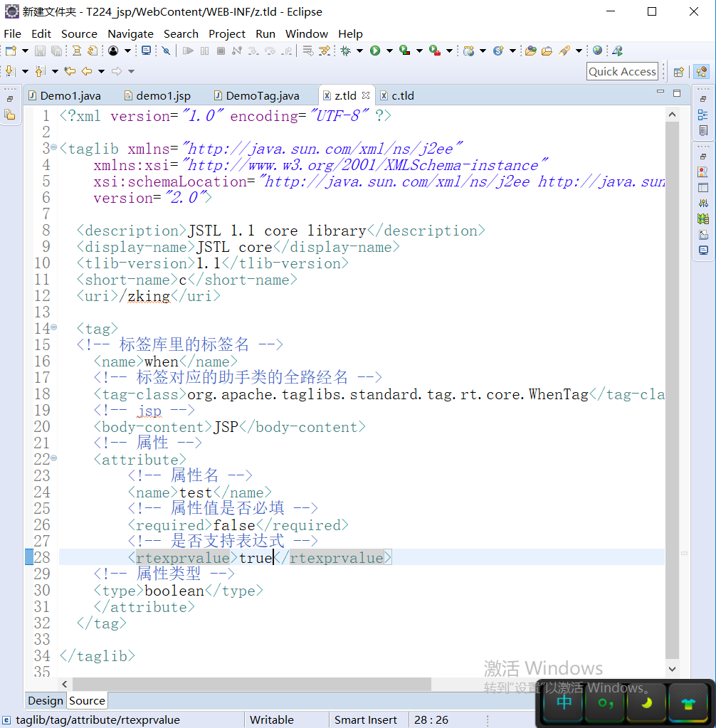Open the Source menu

point(80,34)
